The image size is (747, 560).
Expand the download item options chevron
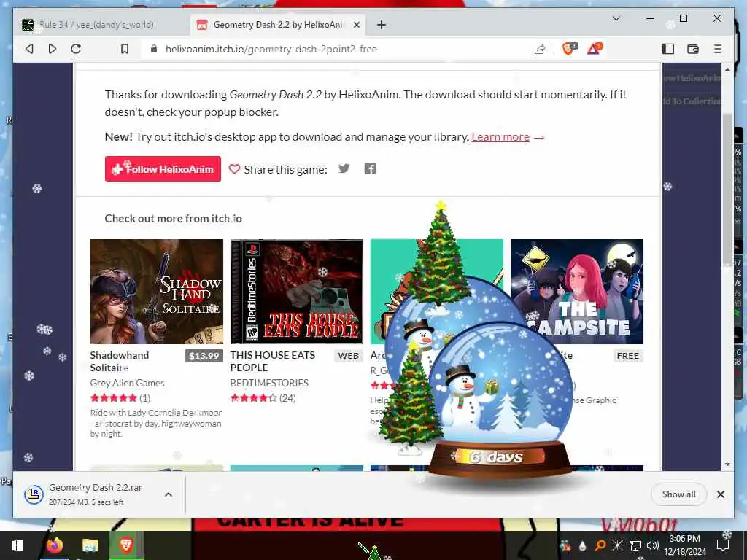click(x=169, y=494)
